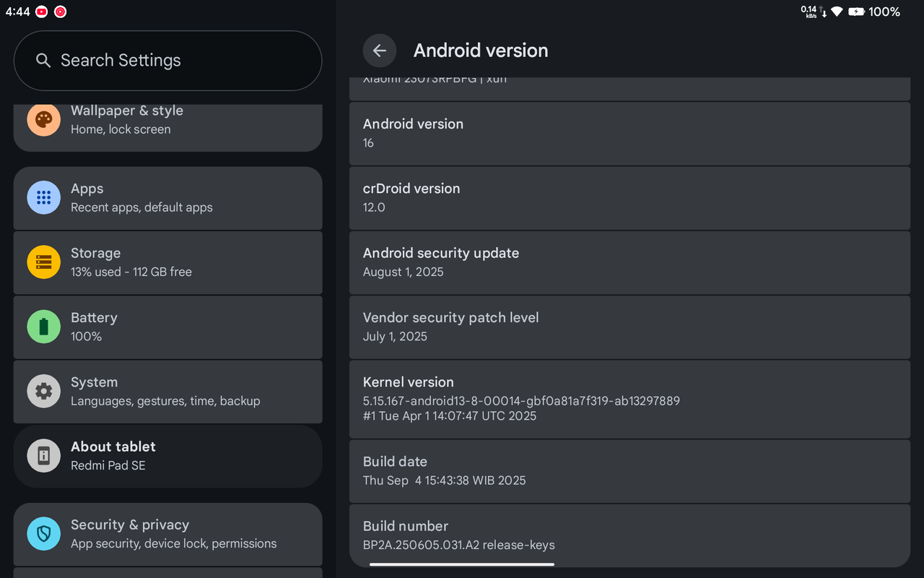The image size is (924, 578).
Task: Tap the System gear icon
Action: point(43,392)
